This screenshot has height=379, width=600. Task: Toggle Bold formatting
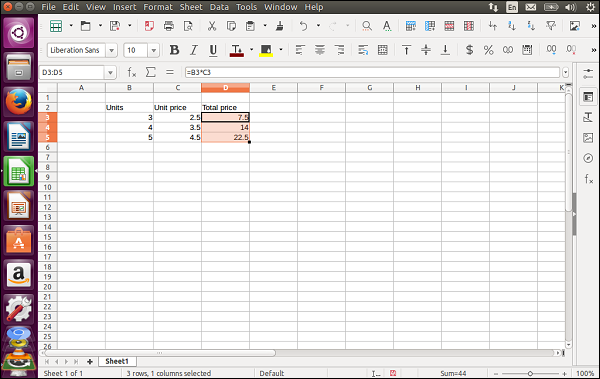[174, 50]
